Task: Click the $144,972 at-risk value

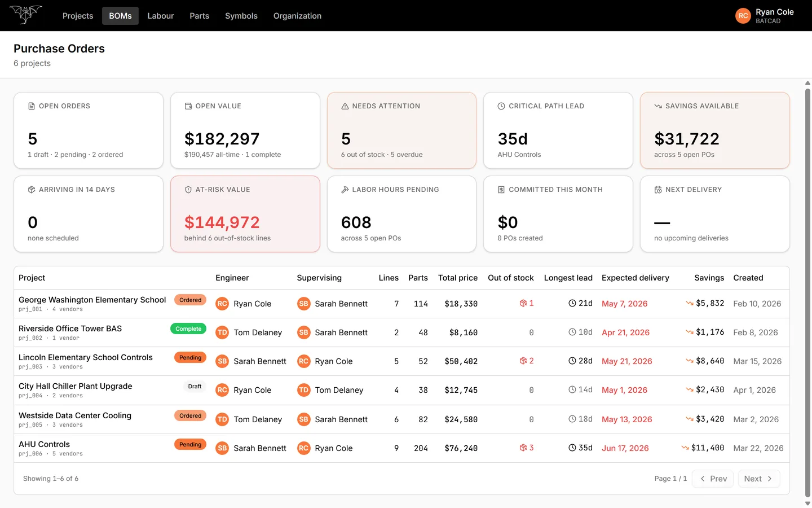Action: pos(222,222)
